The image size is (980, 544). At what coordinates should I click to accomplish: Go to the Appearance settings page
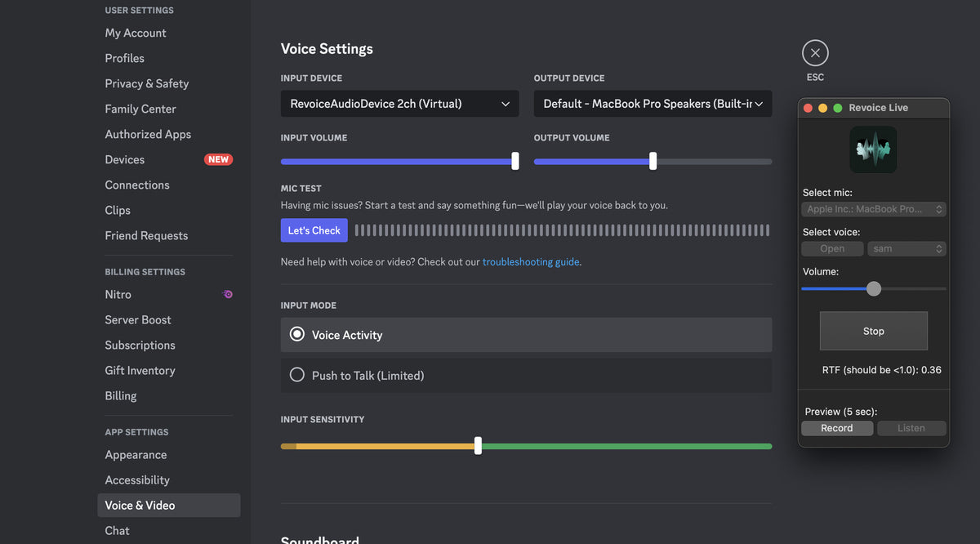pyautogui.click(x=136, y=455)
